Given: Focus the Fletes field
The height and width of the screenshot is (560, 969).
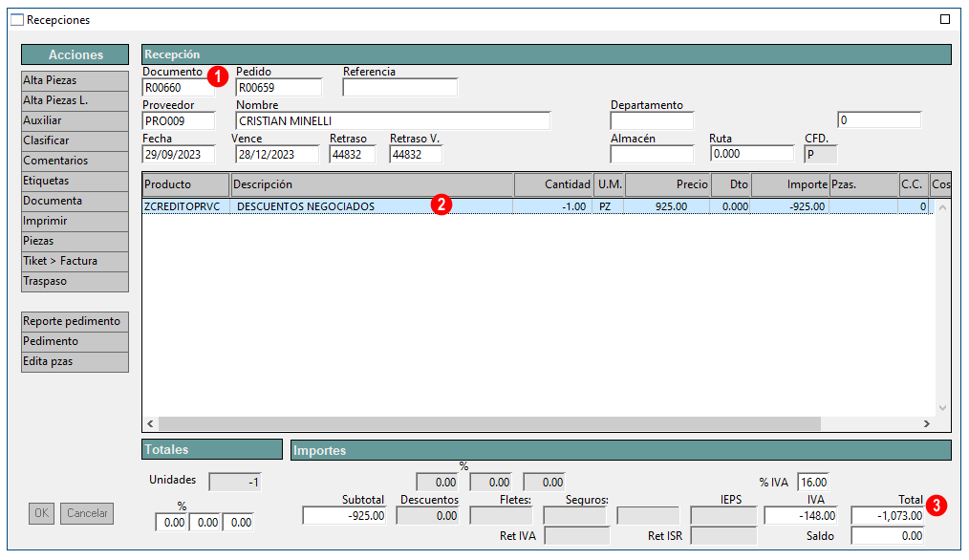Looking at the screenshot, I should [501, 515].
